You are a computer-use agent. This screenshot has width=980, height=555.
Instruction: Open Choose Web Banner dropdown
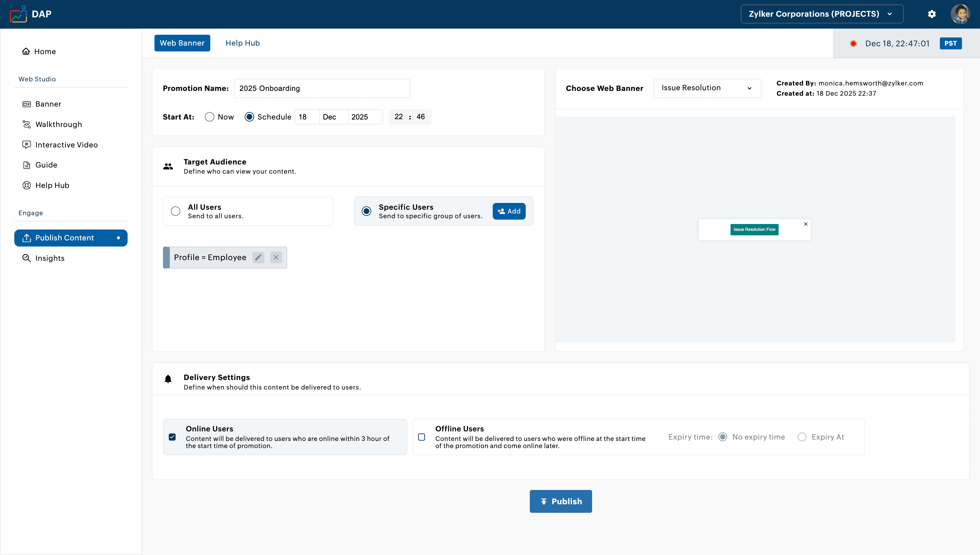[x=707, y=88]
